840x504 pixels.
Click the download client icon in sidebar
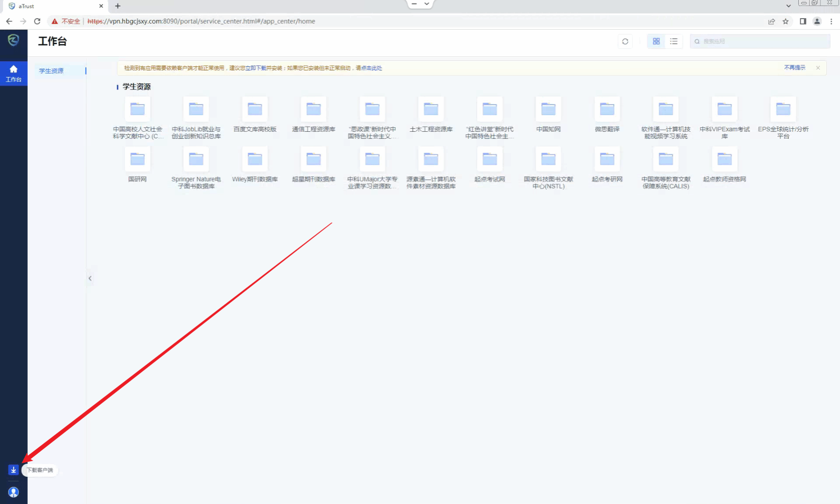coord(14,470)
